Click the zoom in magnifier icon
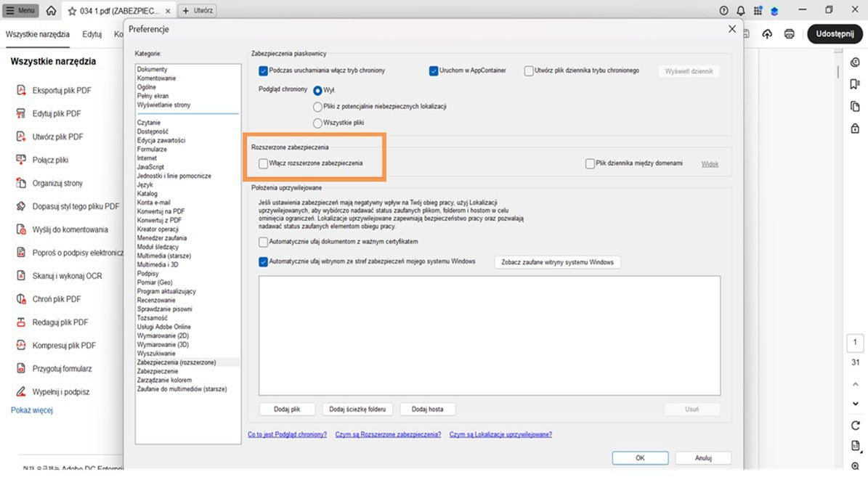The height and width of the screenshot is (480, 868). 855,466
